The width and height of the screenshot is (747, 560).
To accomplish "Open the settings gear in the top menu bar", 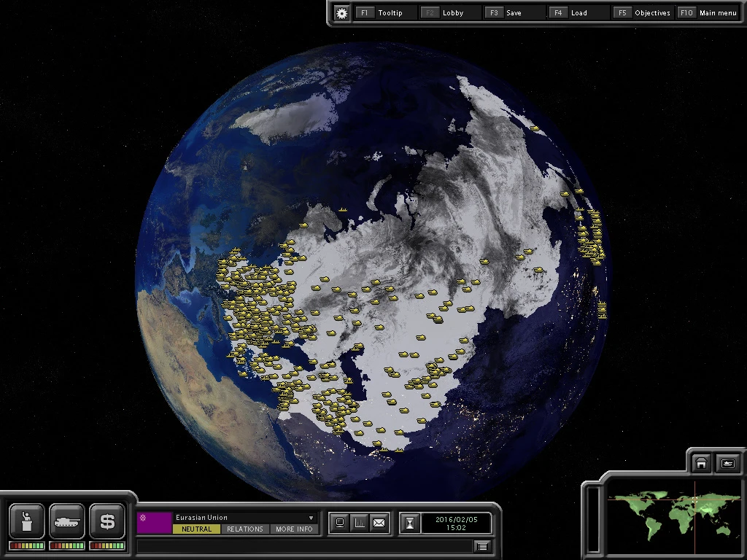I will pos(341,13).
